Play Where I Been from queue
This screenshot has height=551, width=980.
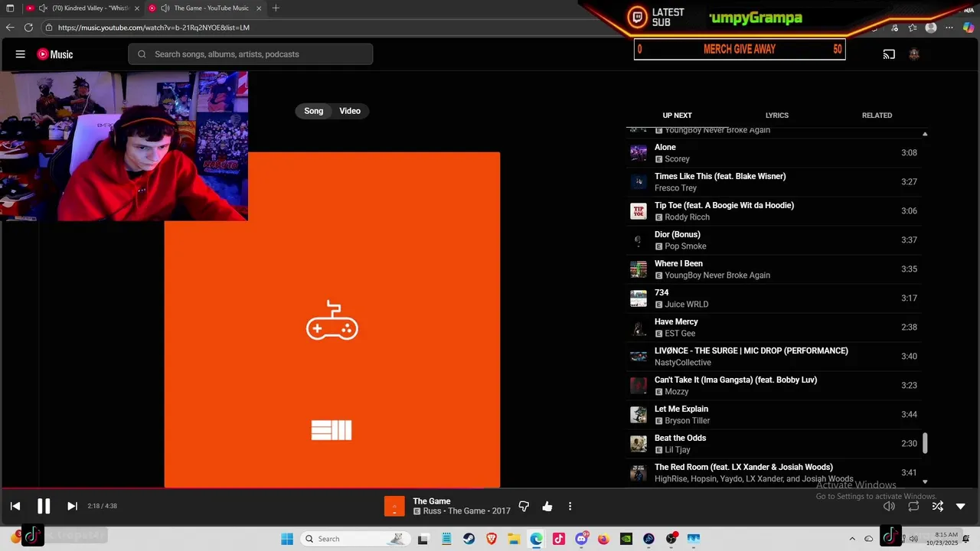[x=773, y=269]
